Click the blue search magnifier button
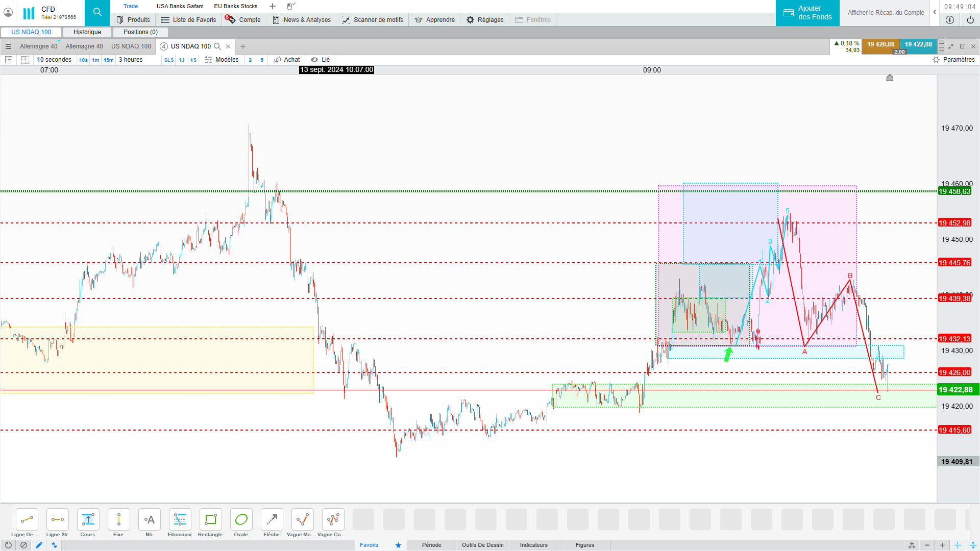This screenshot has width=980, height=551. (97, 13)
